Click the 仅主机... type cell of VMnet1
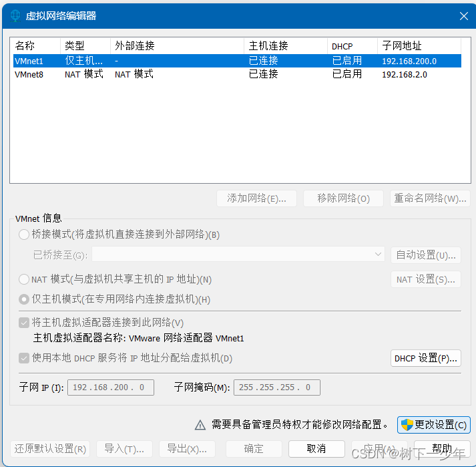The image size is (476, 467). click(84, 61)
